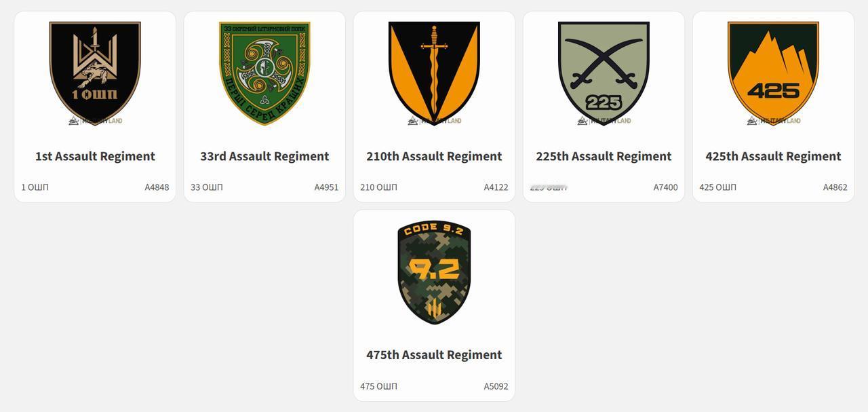Image resolution: width=868 pixels, height=412 pixels.
Task: Click the orange mountain 425 insignia
Action: pyautogui.click(x=773, y=73)
